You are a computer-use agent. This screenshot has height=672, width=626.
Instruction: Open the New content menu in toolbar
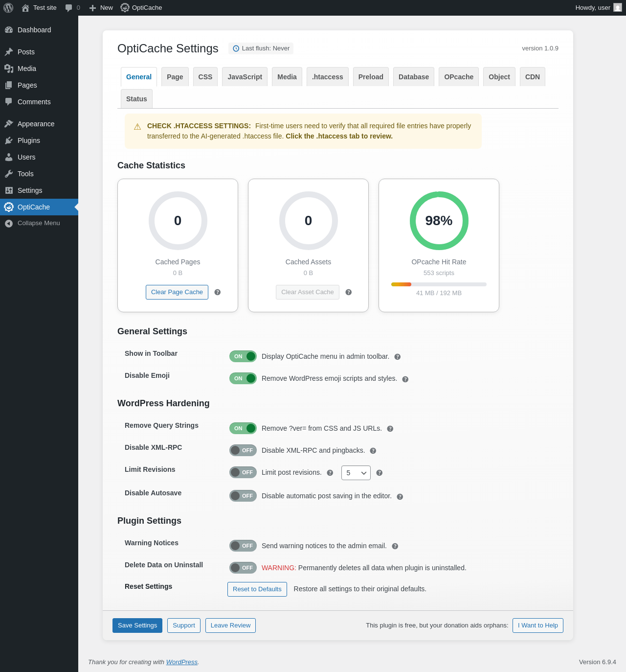[x=101, y=8]
